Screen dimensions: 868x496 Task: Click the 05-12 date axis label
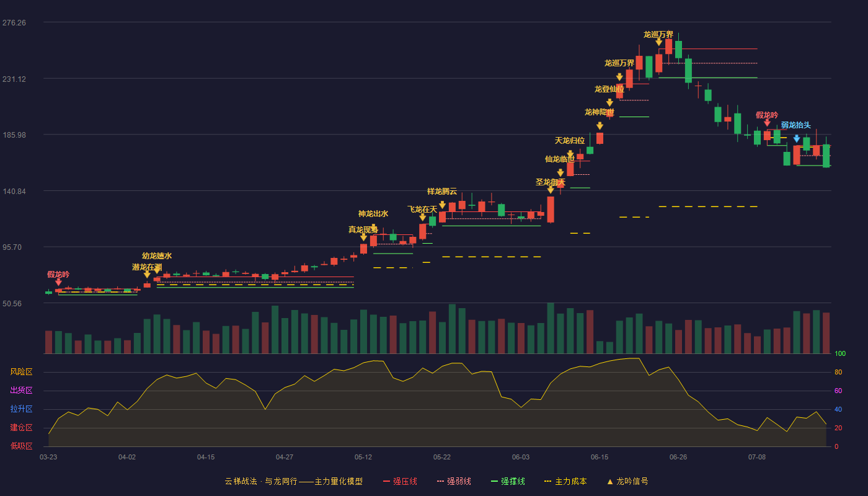363,457
